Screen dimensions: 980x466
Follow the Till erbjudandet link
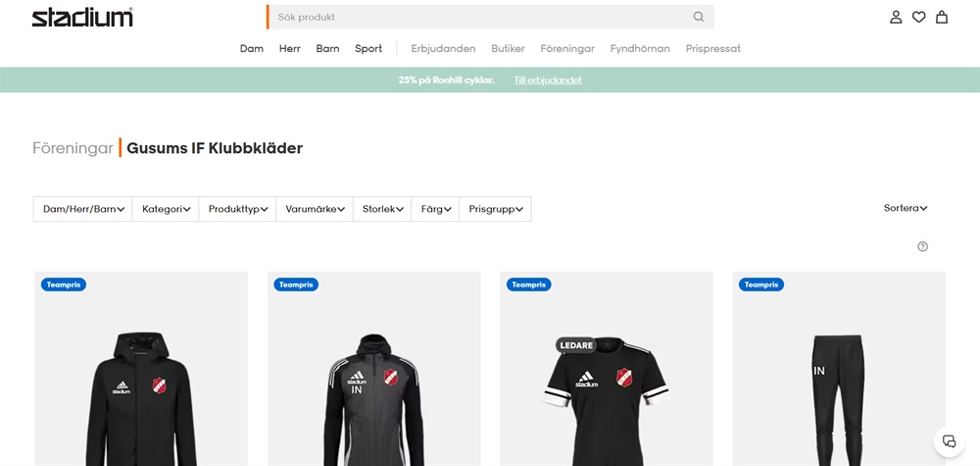[548, 80]
